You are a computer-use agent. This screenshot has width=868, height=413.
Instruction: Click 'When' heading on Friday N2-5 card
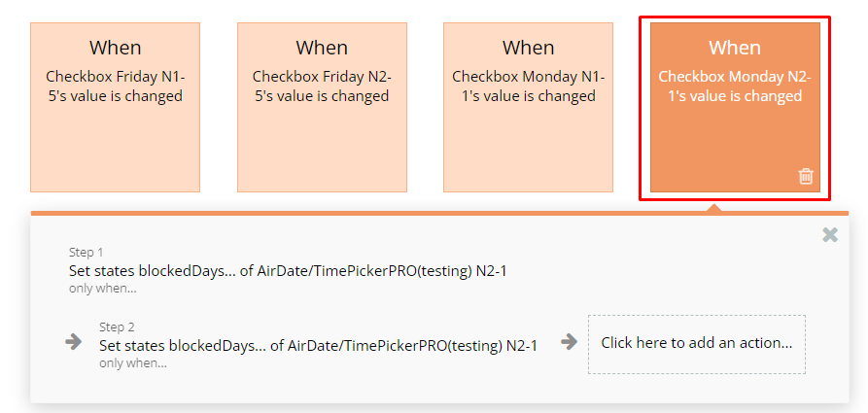(322, 48)
